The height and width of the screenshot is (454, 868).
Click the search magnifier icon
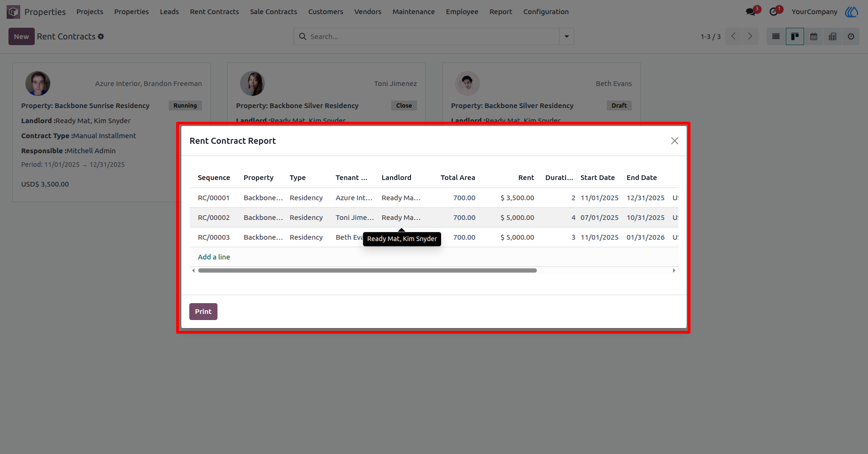pos(302,37)
